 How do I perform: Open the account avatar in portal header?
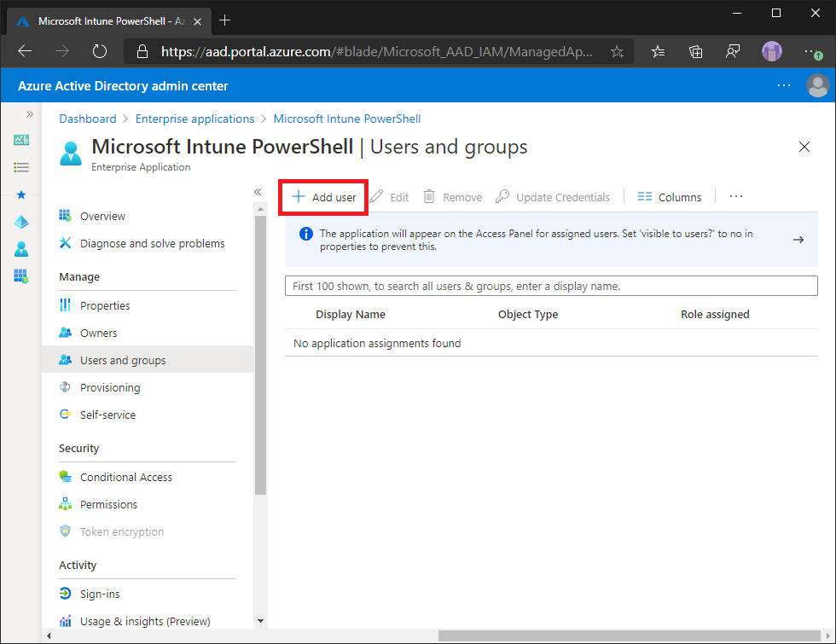click(817, 85)
